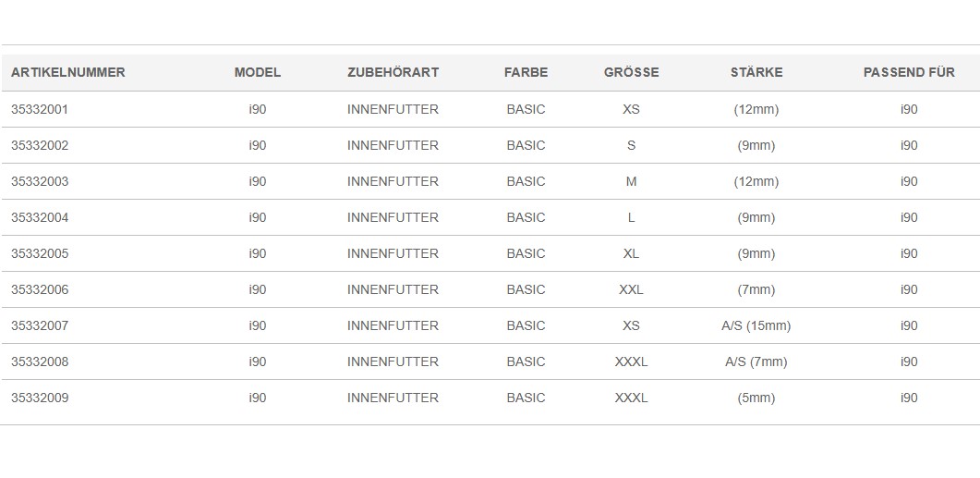The image size is (980, 478).
Task: Select article number 35332005
Action: 40,254
